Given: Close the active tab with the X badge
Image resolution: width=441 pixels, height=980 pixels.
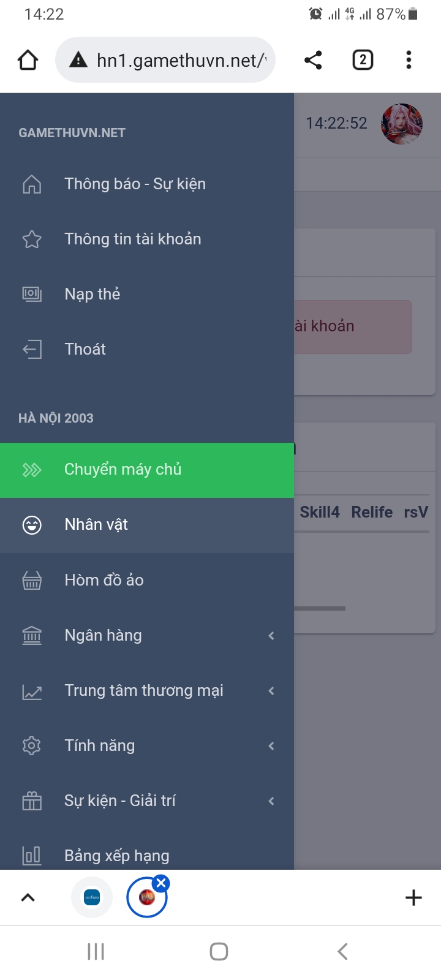Looking at the screenshot, I should [x=161, y=883].
